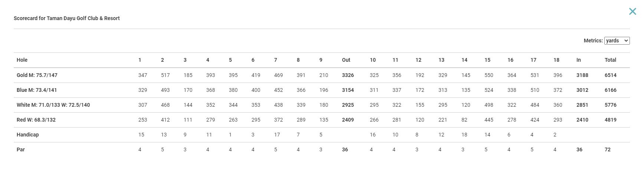
Task: Select the Blue M: 73.4/141 row label
Action: (x=37, y=90)
